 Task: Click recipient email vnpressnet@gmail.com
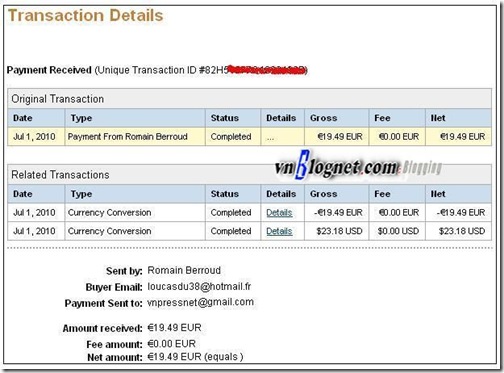click(200, 302)
